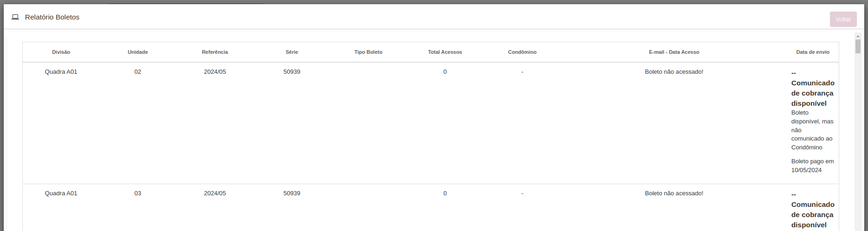Screen dimensions: 868x231
Task: Click the vertical scrollbar thumb
Action: coord(858,46)
